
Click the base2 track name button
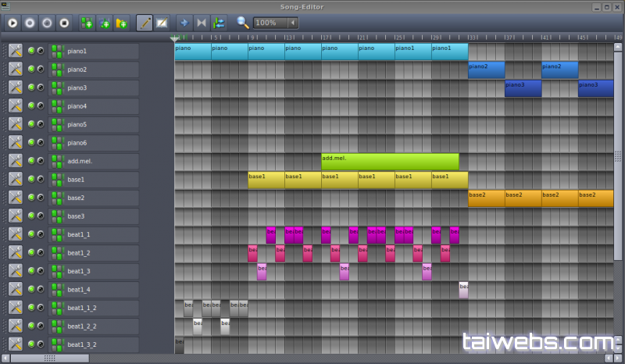[x=94, y=198]
